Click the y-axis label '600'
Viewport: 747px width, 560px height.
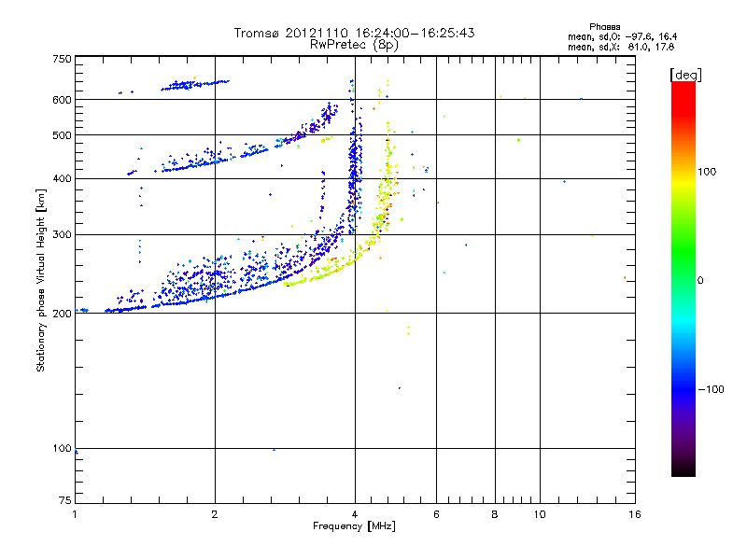62,100
